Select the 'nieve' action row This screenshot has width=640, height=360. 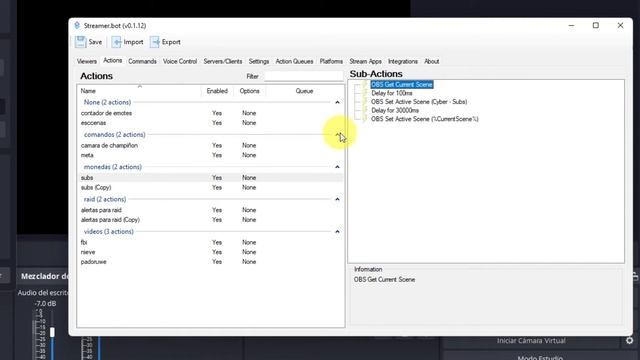coord(210,252)
